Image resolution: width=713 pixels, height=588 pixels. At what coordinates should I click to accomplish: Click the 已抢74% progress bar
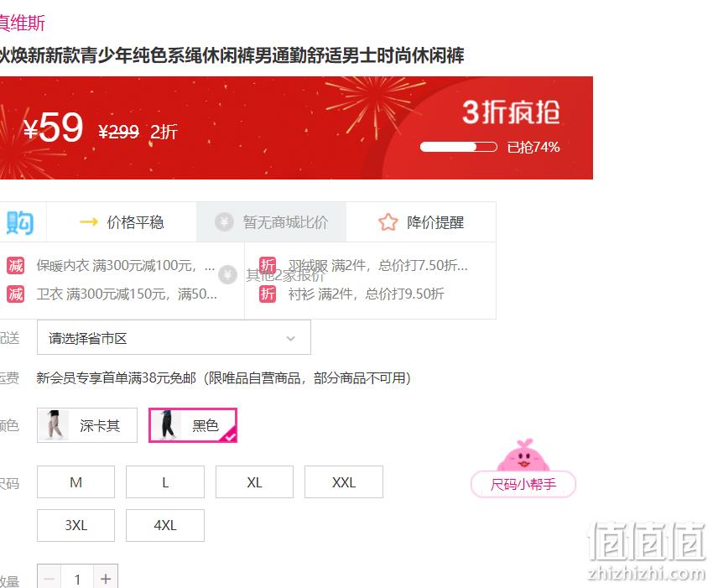458,147
